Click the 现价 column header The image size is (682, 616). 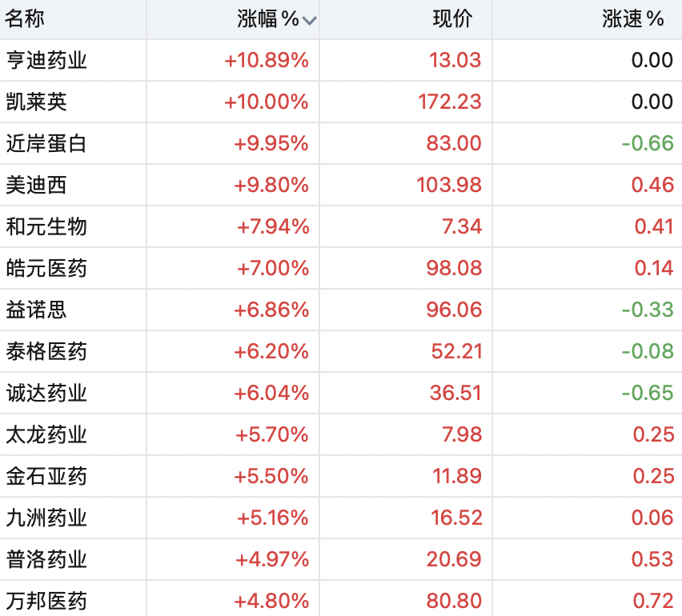tap(452, 19)
